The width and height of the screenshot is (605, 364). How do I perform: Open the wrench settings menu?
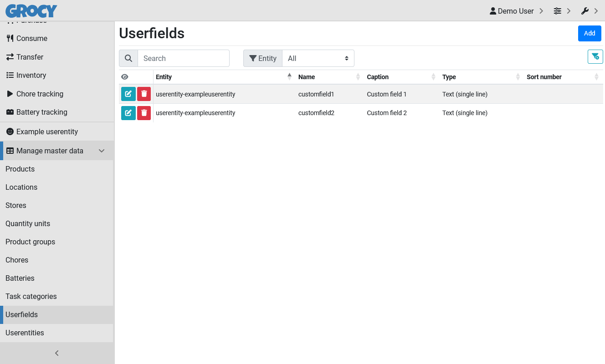[589, 11]
